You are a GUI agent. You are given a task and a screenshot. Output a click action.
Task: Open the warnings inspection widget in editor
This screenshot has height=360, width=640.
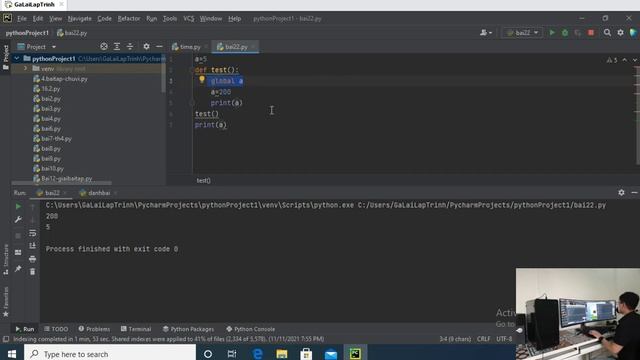[x=612, y=60]
